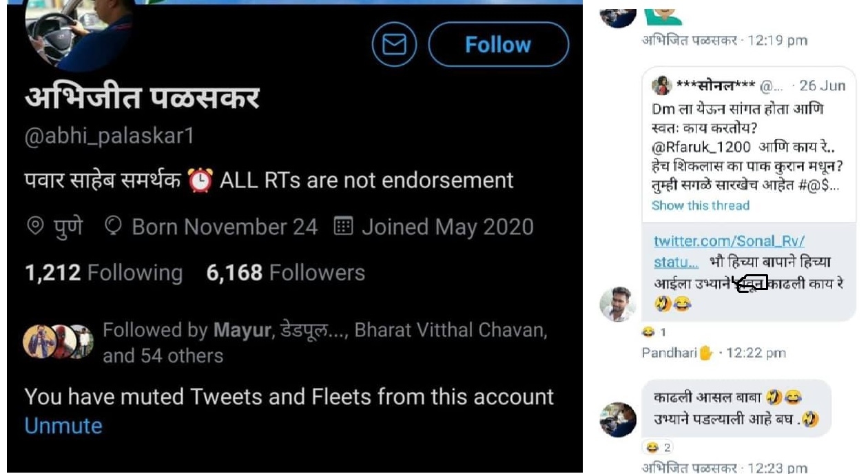
Task: Click Show this thread link
Action: [x=701, y=205]
